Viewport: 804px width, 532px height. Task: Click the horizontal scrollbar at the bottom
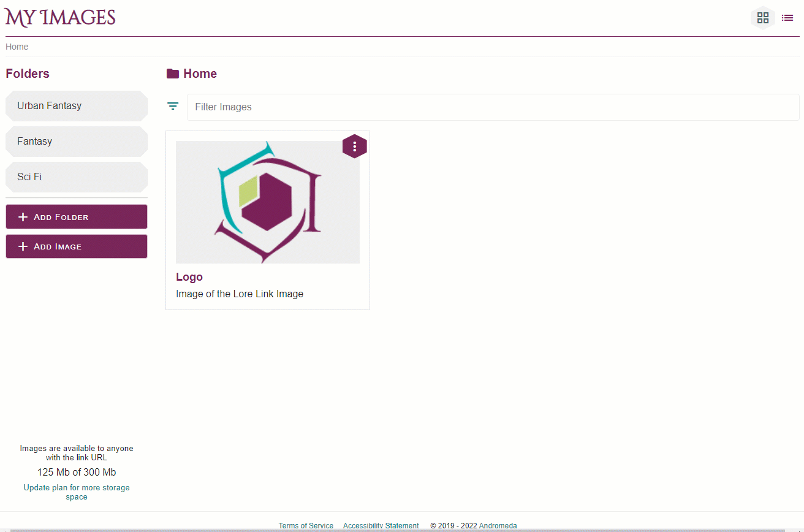[398, 530]
